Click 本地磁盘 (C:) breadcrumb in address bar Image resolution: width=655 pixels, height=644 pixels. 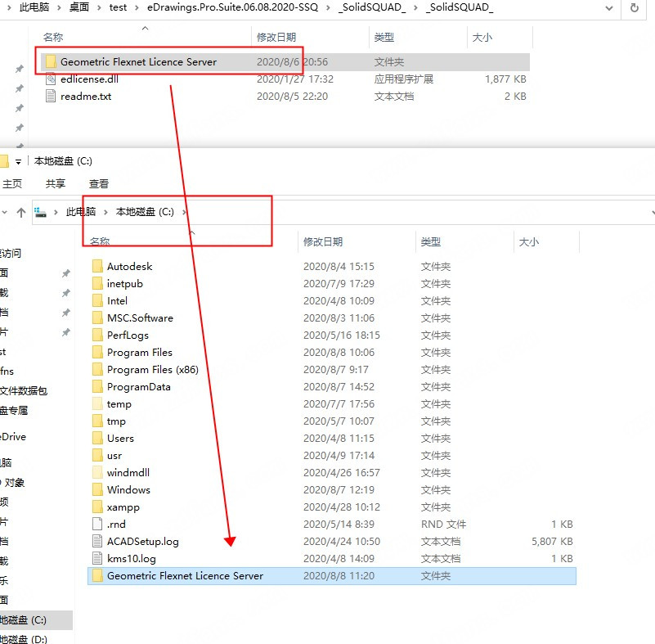point(145,212)
